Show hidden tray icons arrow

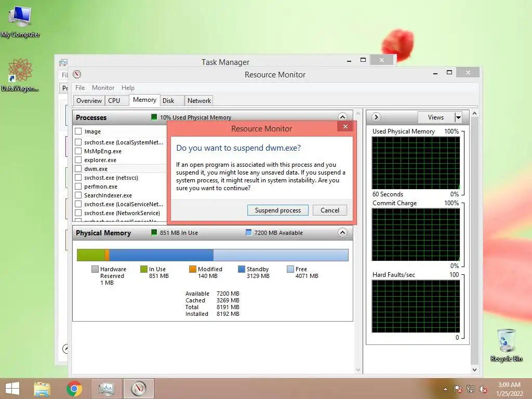click(445, 389)
